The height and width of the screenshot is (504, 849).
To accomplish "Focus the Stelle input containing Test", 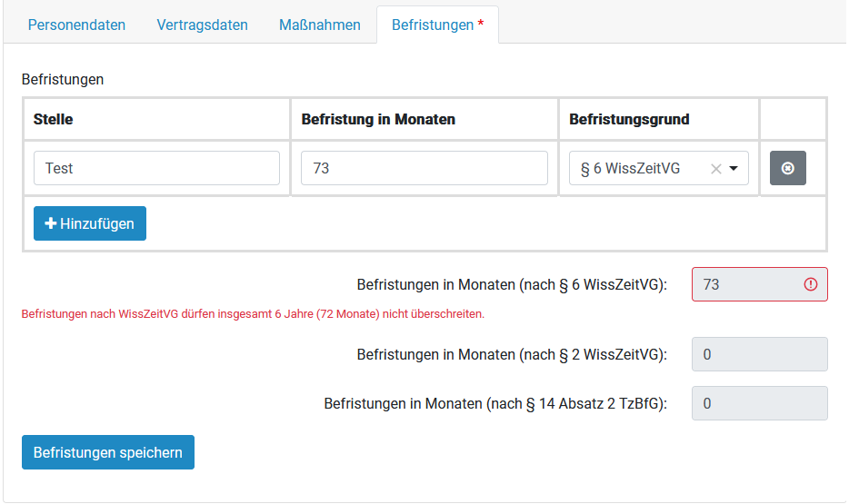I will pos(156,168).
